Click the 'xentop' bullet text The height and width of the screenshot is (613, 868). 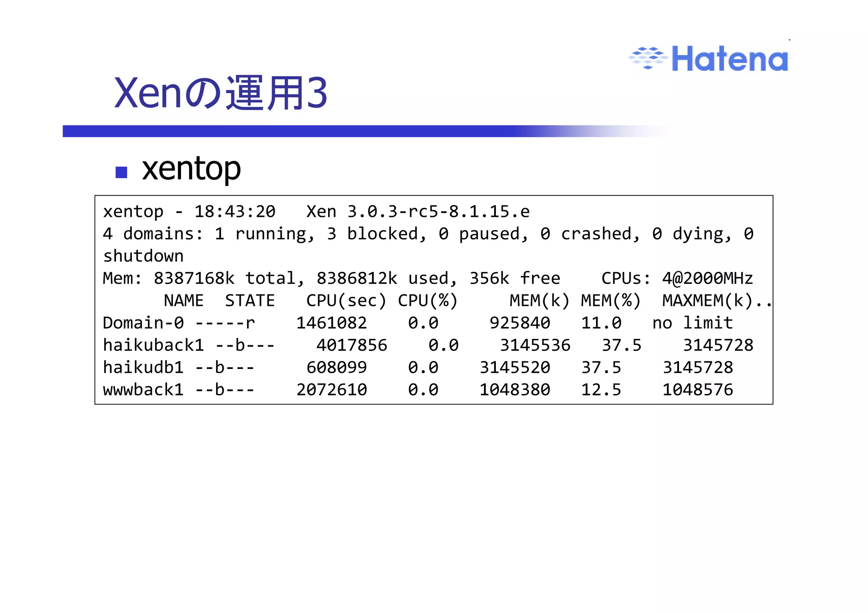pos(191,169)
